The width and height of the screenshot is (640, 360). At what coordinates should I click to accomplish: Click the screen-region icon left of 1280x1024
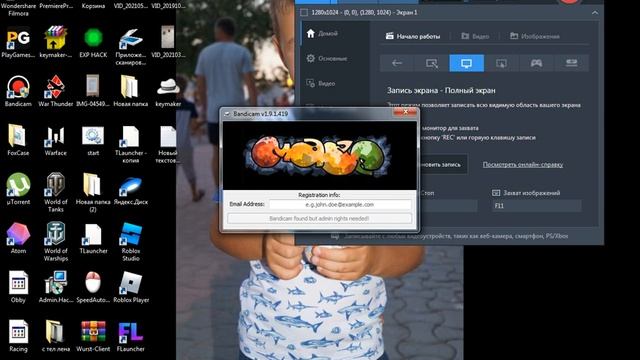tap(304, 13)
